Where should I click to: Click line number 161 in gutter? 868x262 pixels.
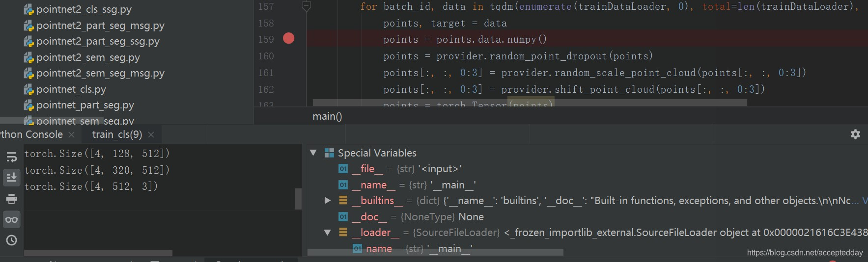266,73
